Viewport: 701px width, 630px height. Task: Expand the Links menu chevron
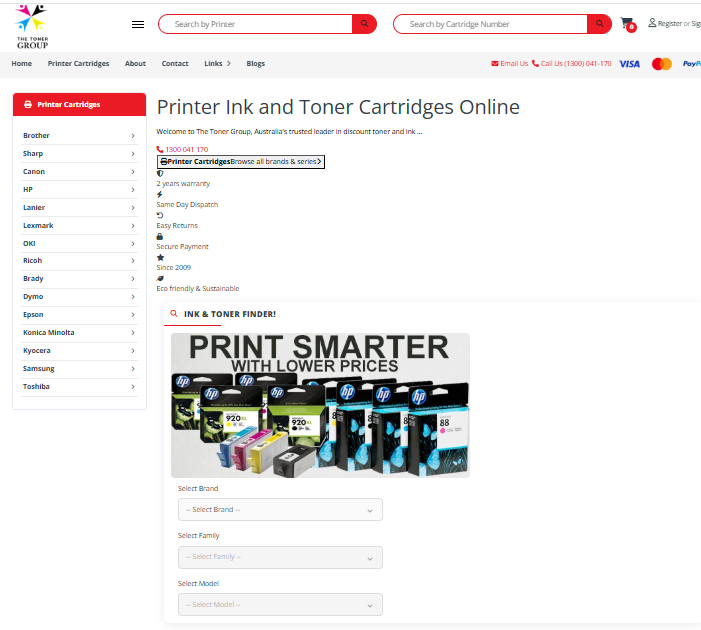point(229,63)
